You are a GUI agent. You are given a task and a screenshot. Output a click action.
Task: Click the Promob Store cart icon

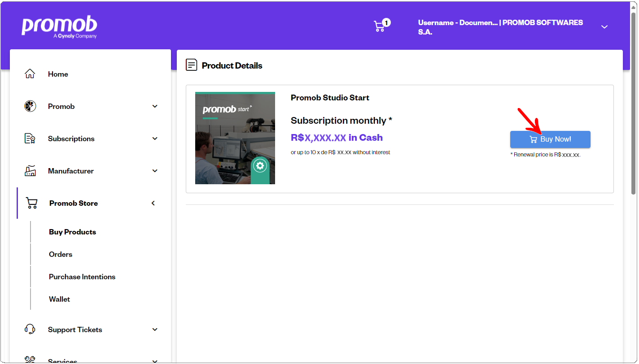point(31,203)
